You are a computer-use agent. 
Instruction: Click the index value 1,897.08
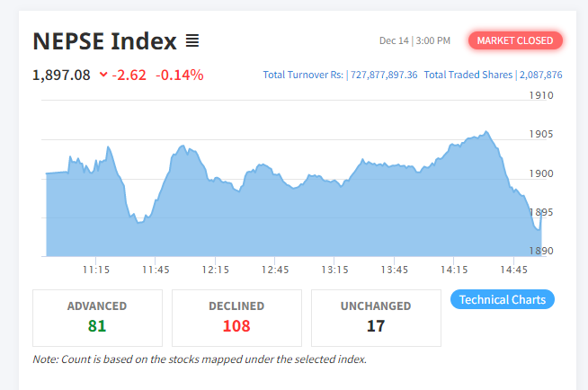pos(61,75)
